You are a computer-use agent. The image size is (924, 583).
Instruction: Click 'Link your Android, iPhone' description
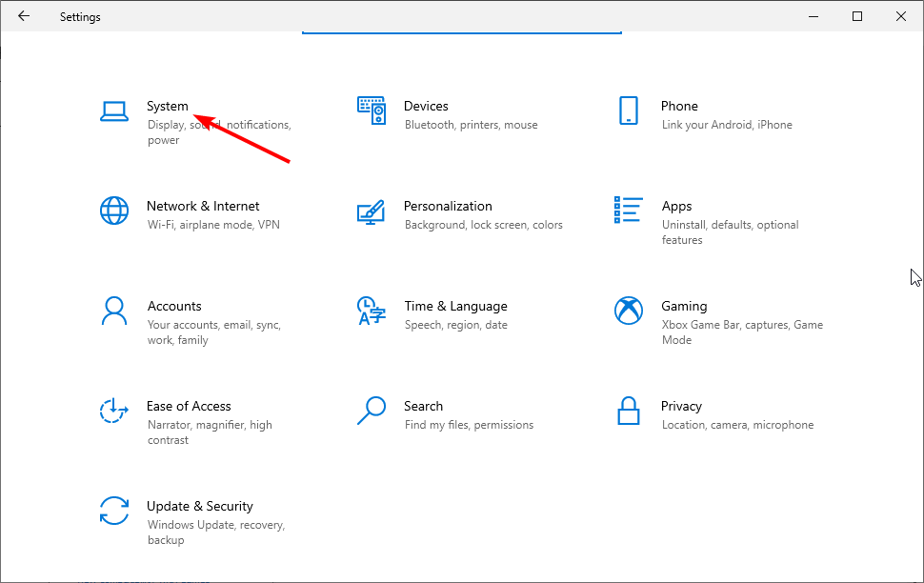click(727, 125)
